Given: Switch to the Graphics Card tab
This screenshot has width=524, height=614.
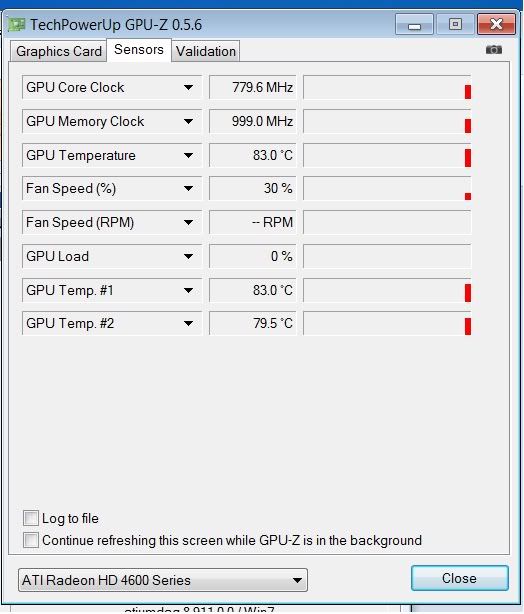Looking at the screenshot, I should [58, 51].
